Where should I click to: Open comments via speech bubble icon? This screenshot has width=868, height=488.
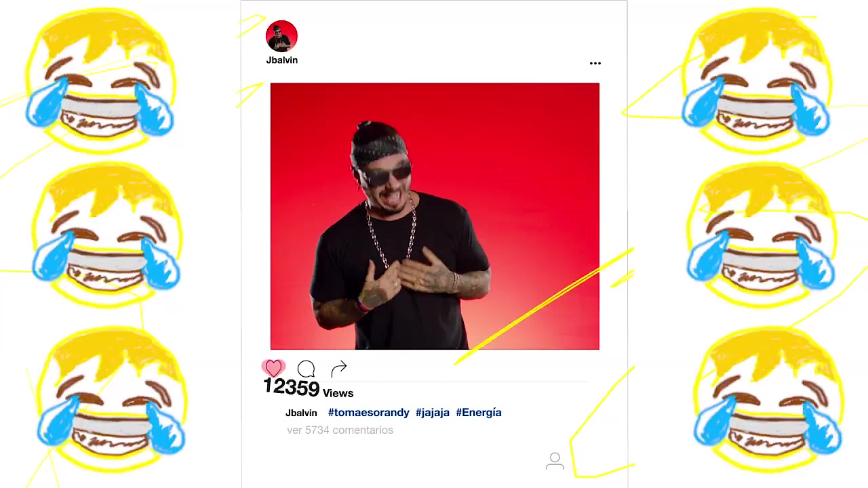306,369
